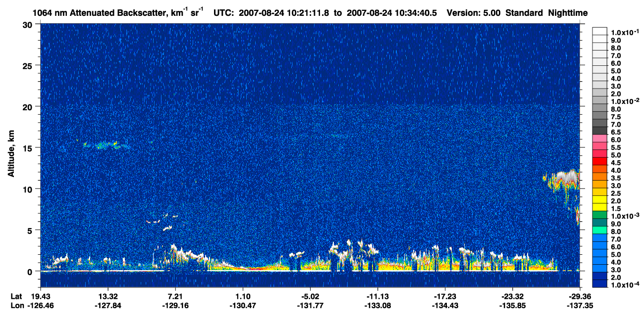
Task: Click the 'Version: 5.00' label
Action: [x=474, y=12]
